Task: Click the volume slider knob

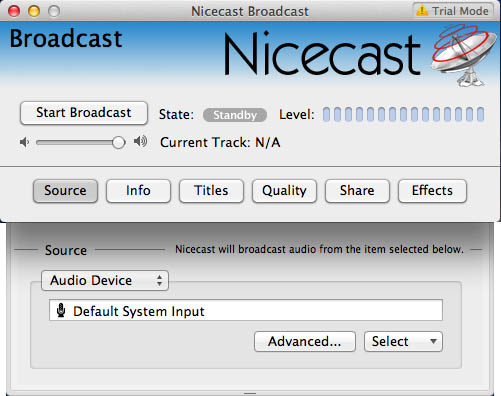Action: click(x=118, y=143)
